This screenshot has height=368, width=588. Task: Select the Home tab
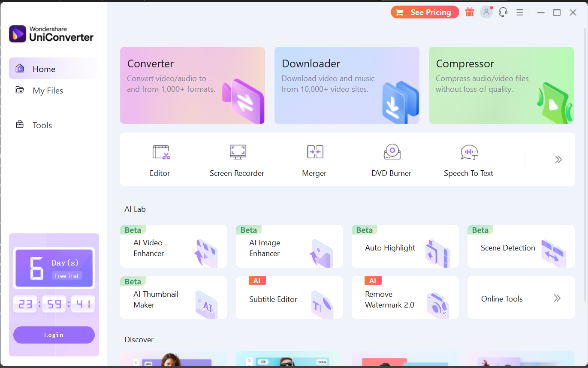[x=45, y=69]
